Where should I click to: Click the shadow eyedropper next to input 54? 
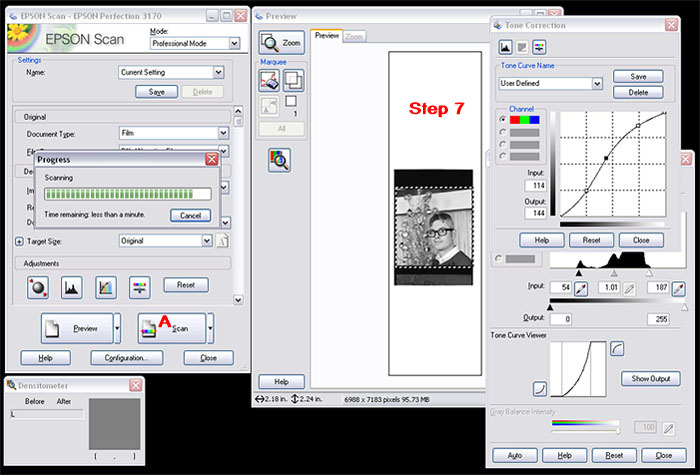(581, 288)
